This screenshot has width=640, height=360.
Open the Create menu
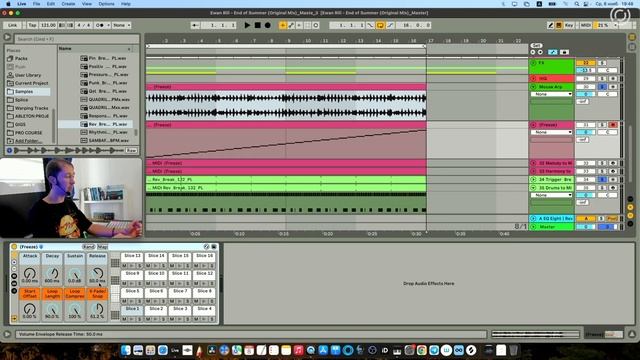[x=68, y=4]
